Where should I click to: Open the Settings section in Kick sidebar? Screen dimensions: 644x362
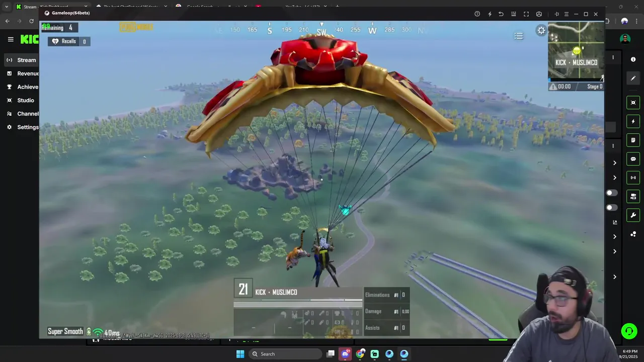tap(21, 127)
